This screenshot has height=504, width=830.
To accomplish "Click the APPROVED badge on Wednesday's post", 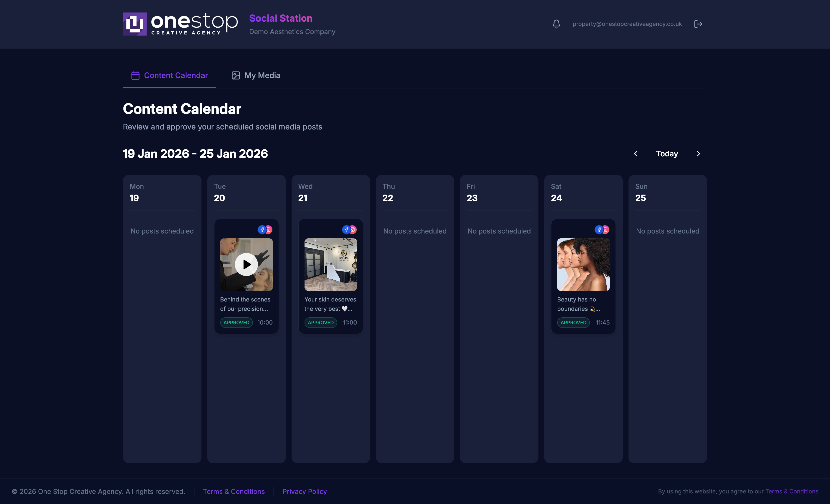I will tap(320, 322).
